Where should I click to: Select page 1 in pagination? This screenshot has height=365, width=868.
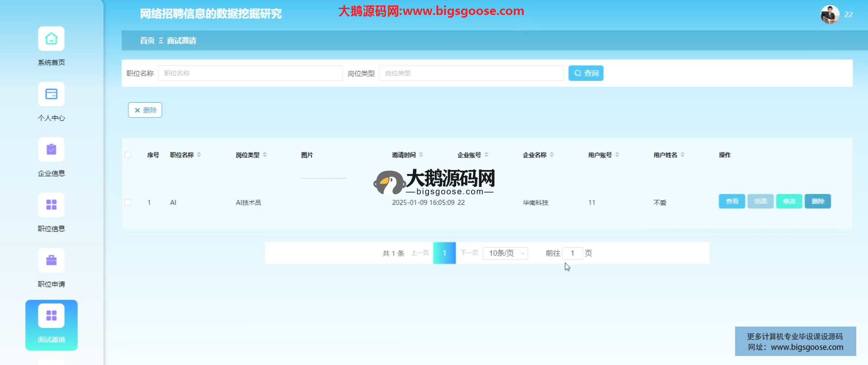click(x=444, y=253)
